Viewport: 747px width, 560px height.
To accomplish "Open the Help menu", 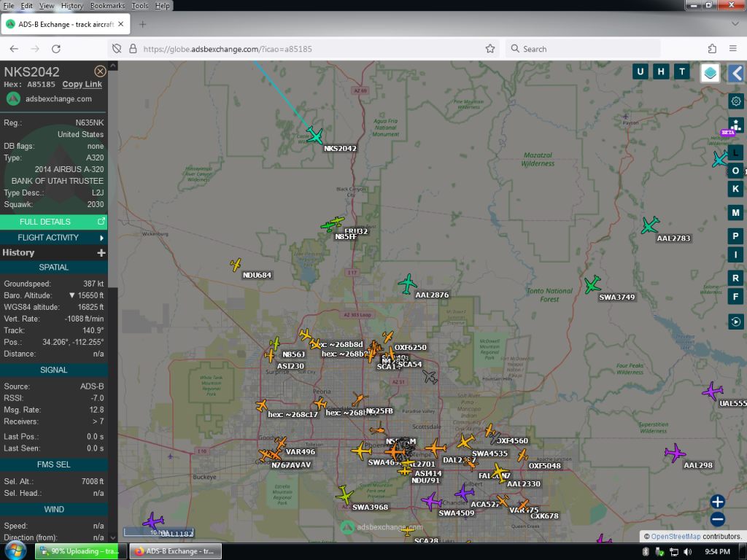I will coord(162,6).
